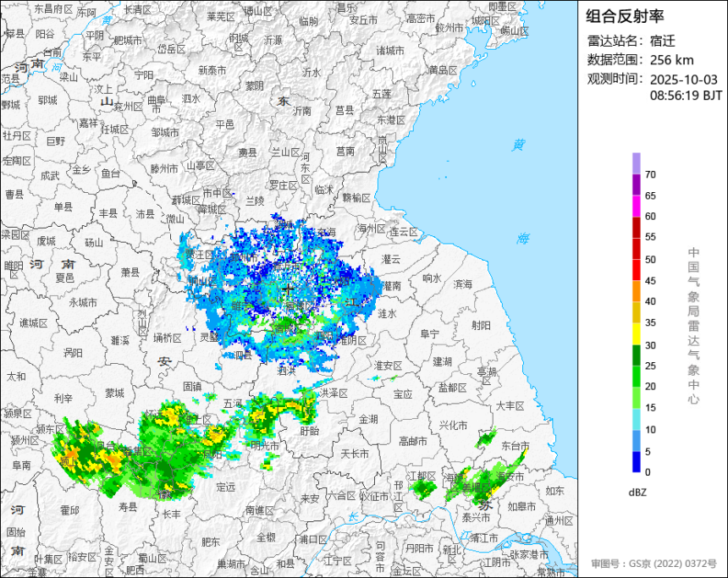Click the '宝应' label on the map
The width and height of the screenshot is (728, 578).
pyautogui.click(x=403, y=394)
